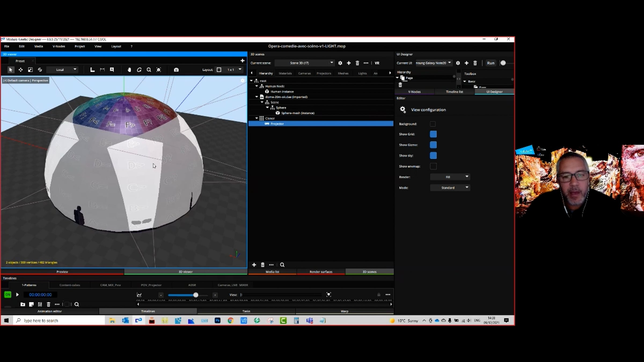Adjust the timeline zoom slider handle

coord(196,295)
